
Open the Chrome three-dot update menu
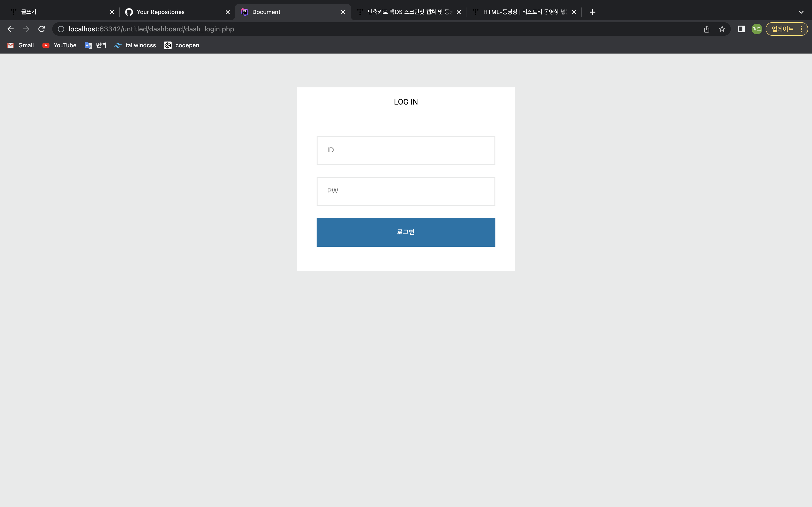801,29
